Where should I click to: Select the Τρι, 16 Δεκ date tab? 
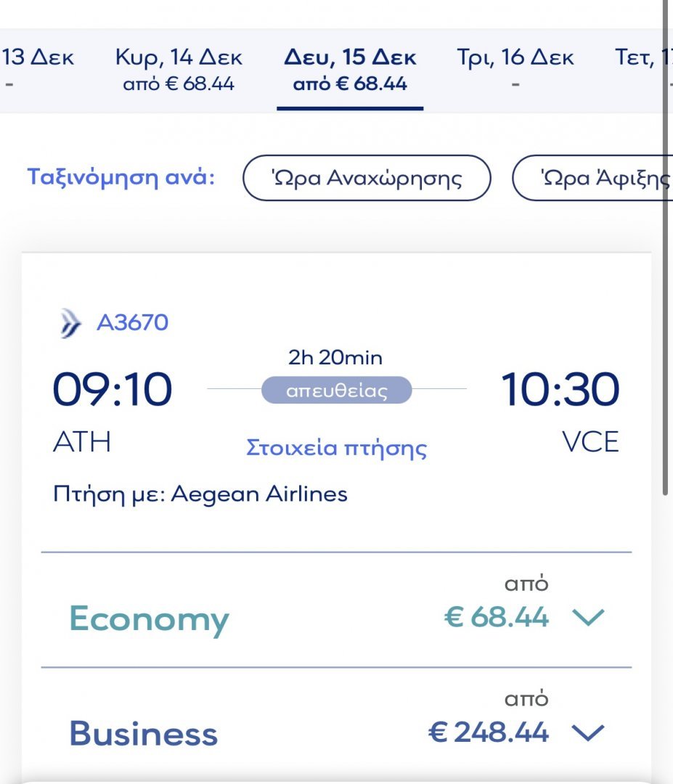pos(515,70)
